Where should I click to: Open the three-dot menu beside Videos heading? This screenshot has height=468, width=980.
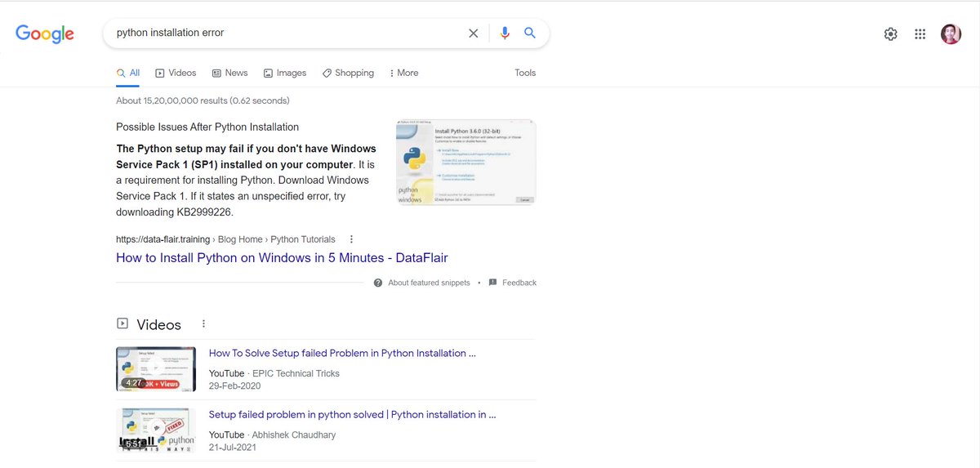[x=203, y=324]
